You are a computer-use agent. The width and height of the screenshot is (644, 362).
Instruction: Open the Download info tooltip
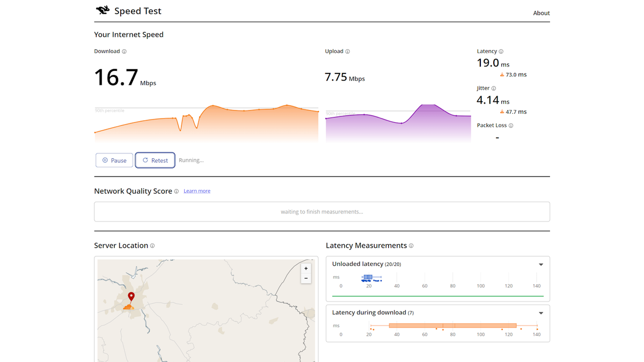[x=124, y=51]
